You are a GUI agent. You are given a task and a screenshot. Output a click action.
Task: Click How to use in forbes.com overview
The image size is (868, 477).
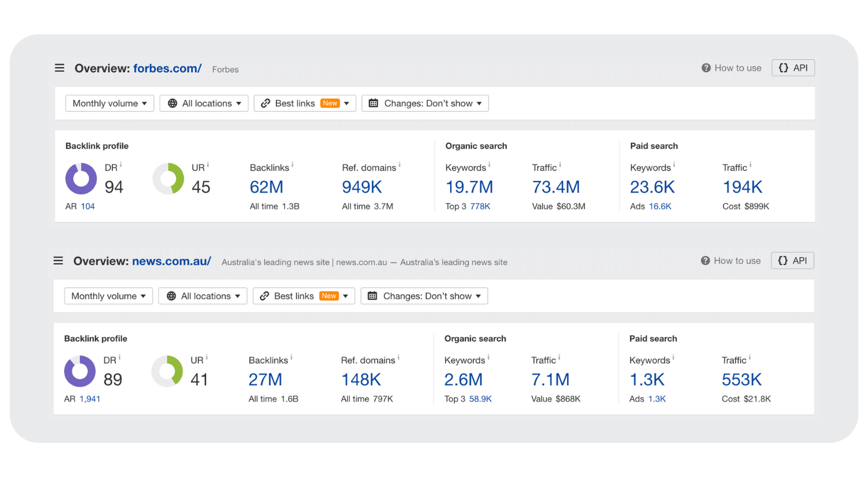(731, 68)
